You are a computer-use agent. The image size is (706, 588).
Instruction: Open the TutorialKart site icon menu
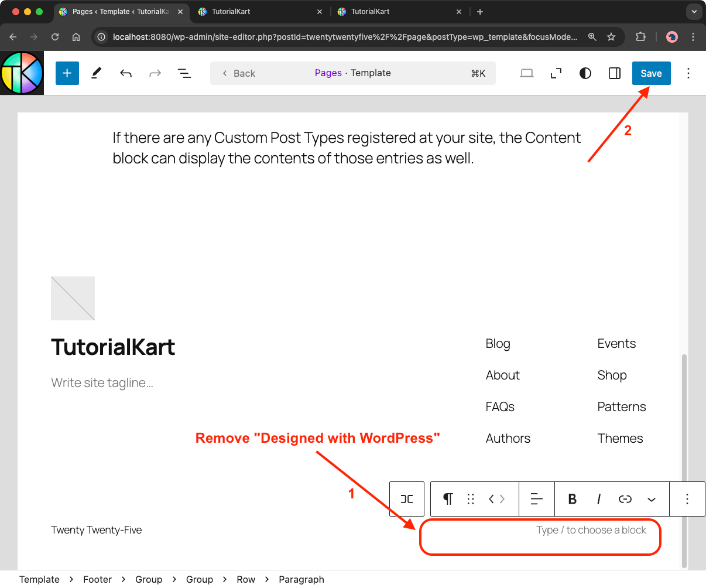pyautogui.click(x=22, y=73)
